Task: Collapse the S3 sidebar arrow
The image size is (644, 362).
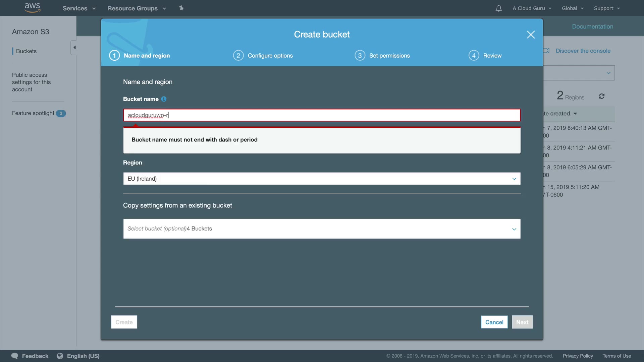Action: pyautogui.click(x=74, y=48)
